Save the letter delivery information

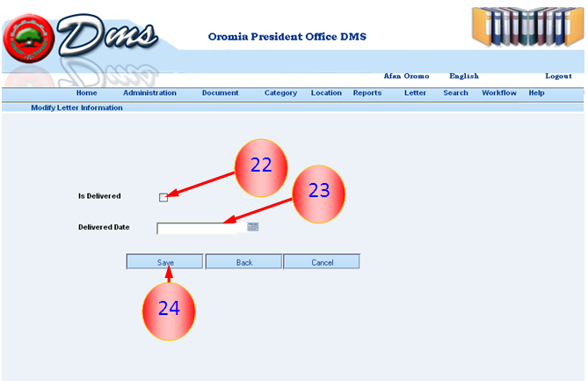165,262
